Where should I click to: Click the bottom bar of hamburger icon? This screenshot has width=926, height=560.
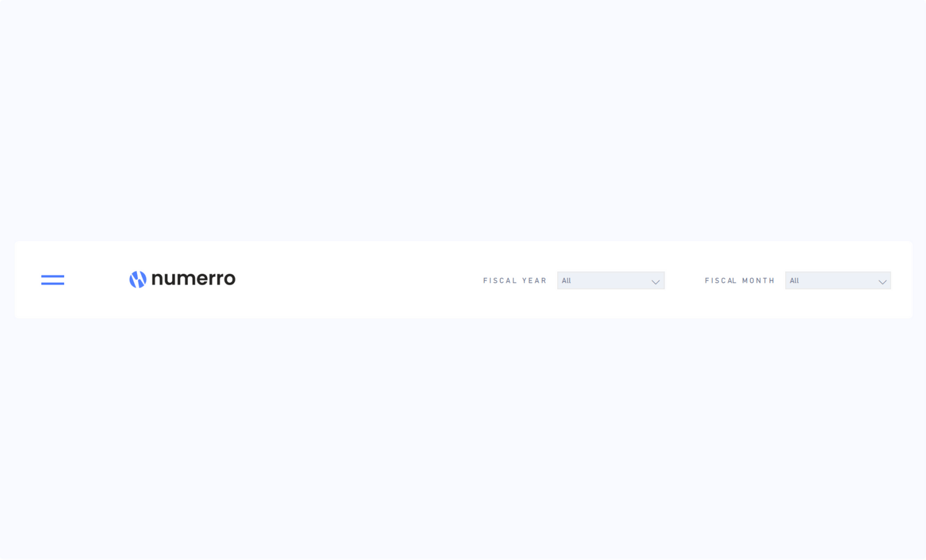[x=53, y=283]
